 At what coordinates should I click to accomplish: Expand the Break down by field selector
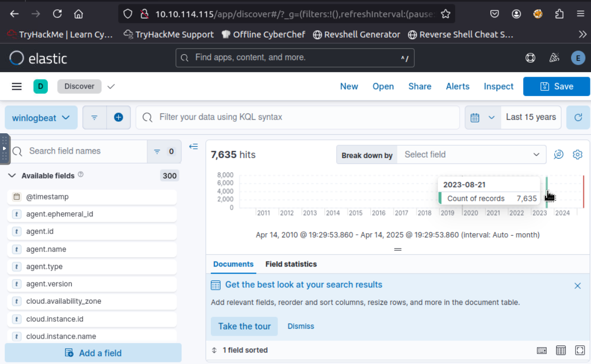click(471, 155)
